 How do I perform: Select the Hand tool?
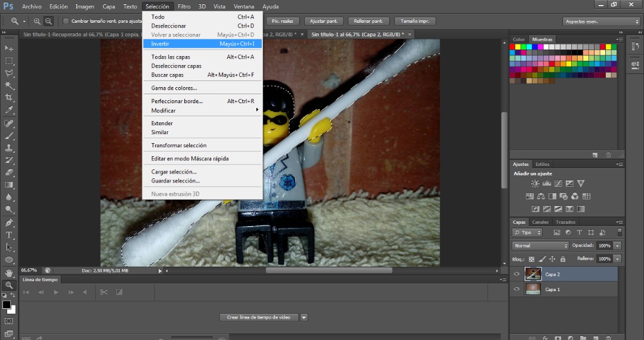(8, 273)
